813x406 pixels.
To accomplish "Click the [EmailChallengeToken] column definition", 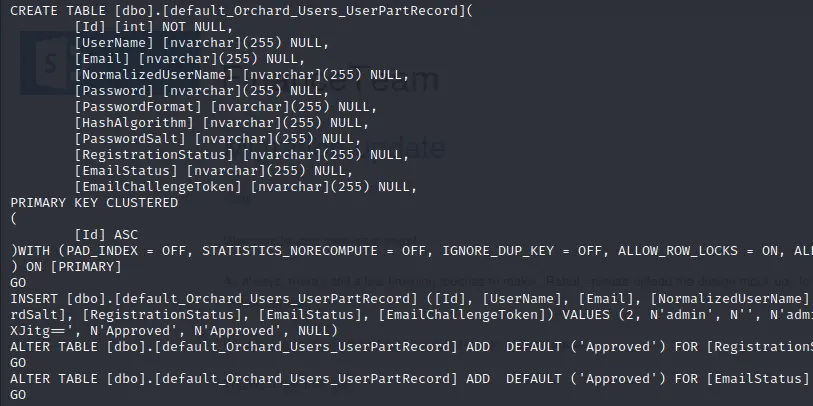I will coord(244,186).
